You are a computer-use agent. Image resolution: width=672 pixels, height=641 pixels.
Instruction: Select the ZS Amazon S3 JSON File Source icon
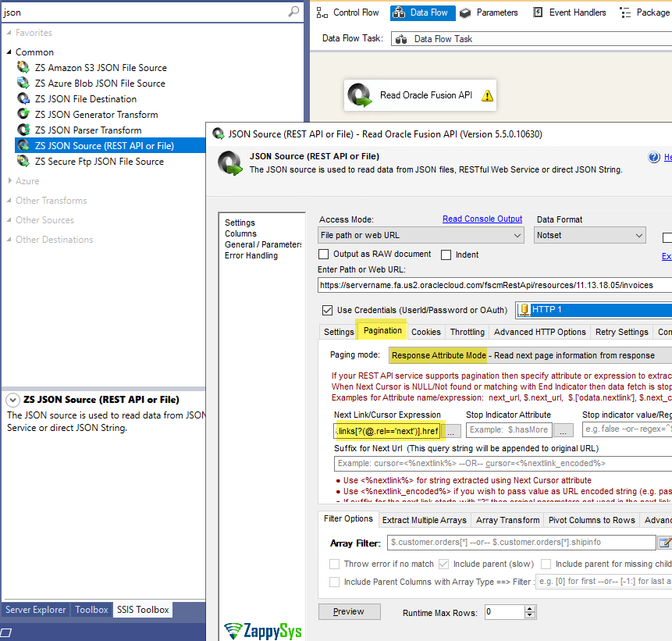pos(23,67)
